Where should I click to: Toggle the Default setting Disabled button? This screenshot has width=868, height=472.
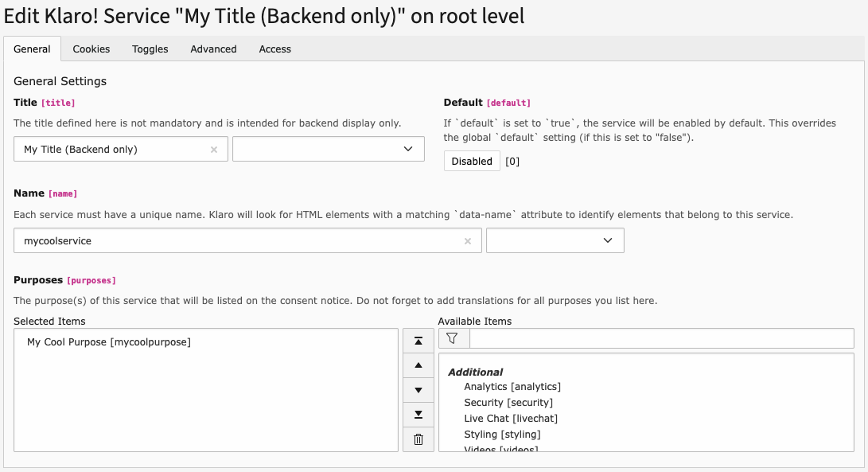(x=472, y=162)
